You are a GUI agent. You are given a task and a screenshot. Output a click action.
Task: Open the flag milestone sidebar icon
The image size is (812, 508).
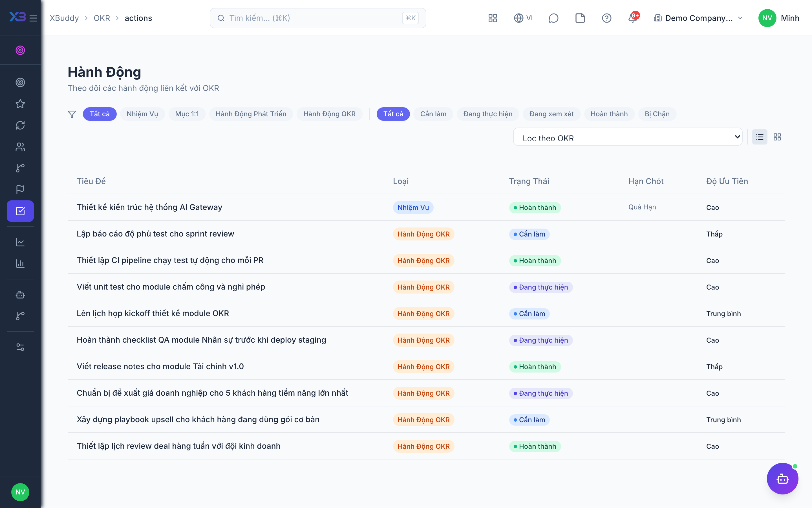pos(20,189)
